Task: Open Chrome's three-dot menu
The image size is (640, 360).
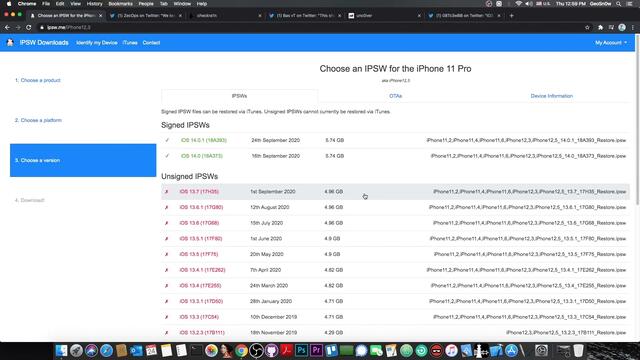Action: 633,27
